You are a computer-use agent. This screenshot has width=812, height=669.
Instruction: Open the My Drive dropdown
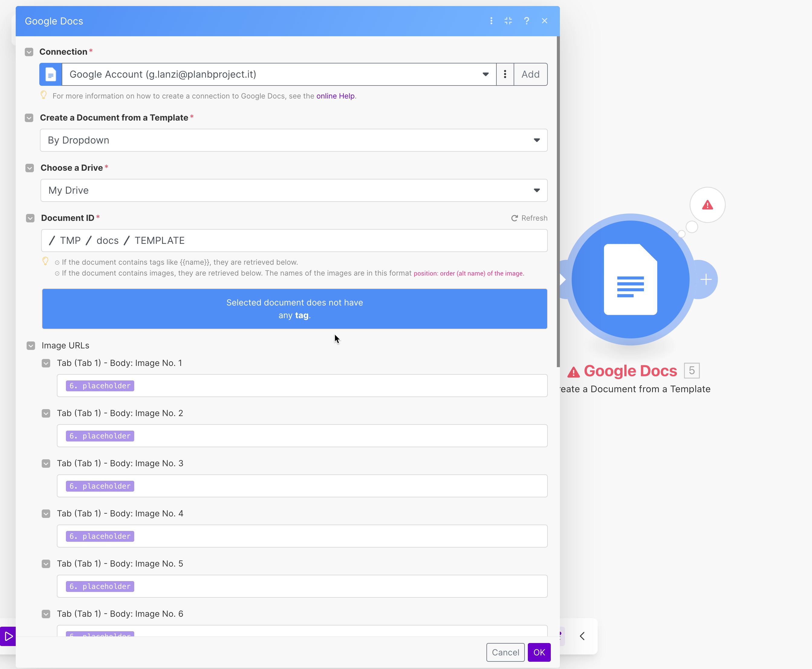294,190
